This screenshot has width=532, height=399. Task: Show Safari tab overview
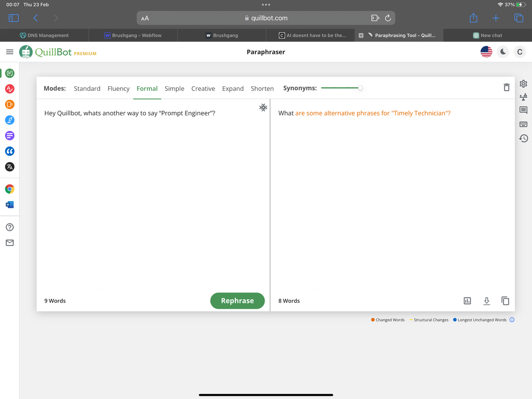518,18
